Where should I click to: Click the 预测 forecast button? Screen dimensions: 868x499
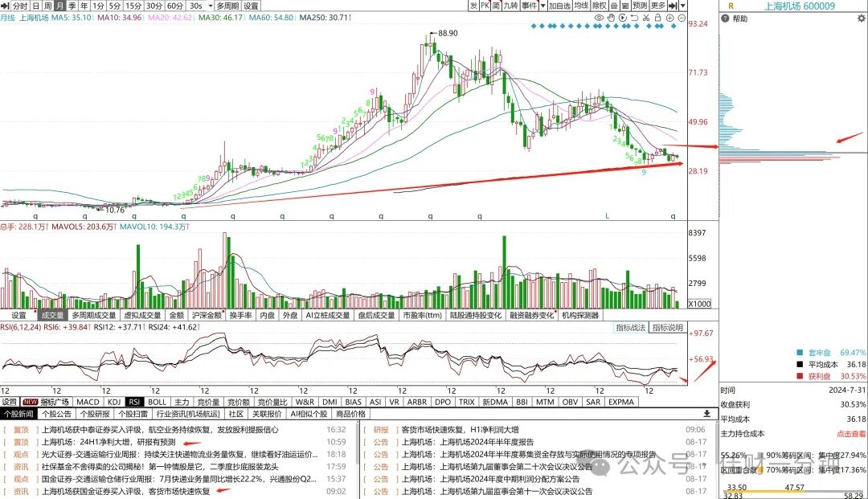coord(640,6)
